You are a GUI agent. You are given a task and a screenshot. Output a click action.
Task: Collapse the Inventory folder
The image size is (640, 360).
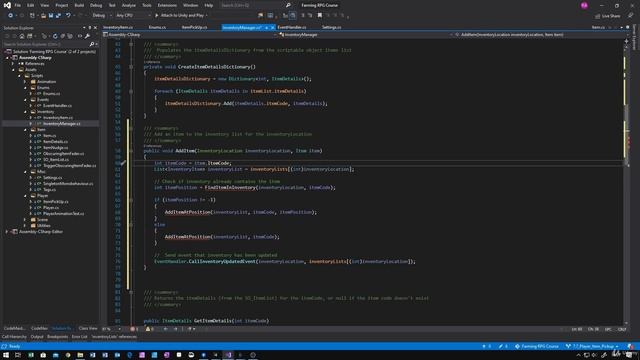pyautogui.click(x=25, y=112)
